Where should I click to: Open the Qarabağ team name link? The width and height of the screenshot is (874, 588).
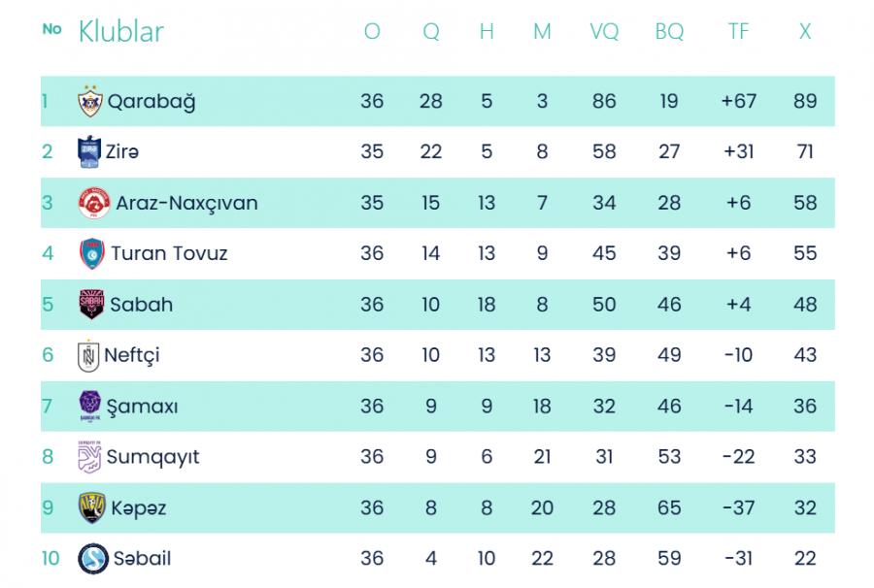tap(151, 101)
